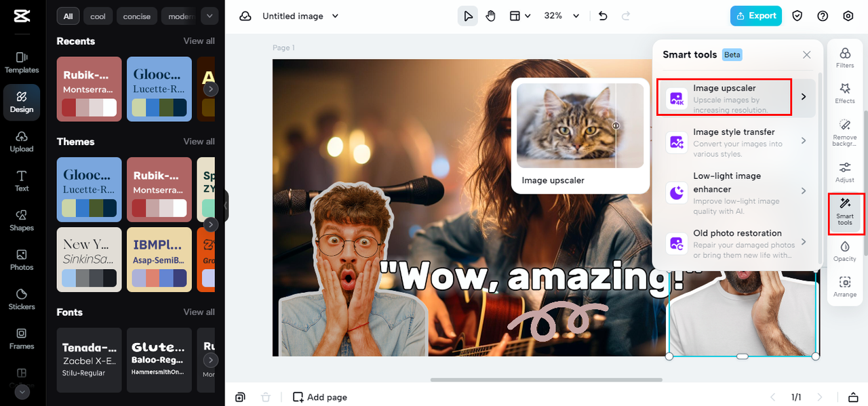
Task: Open the Templates sidebar panel
Action: coord(22,63)
